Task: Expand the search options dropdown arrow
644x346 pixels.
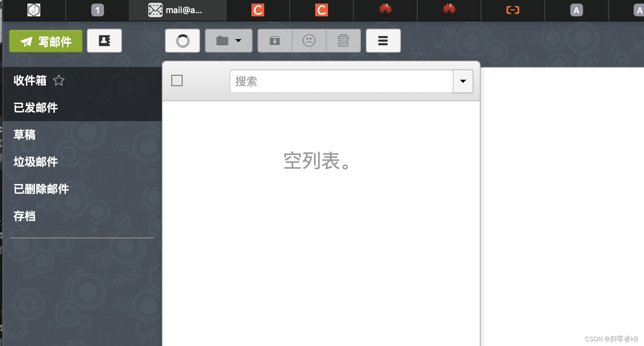Action: [463, 81]
